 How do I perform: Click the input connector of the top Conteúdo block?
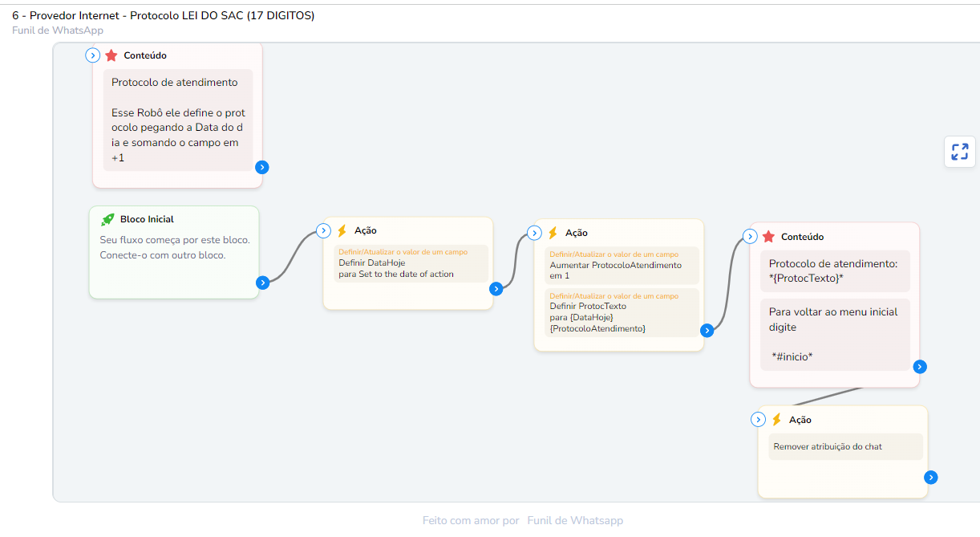click(x=93, y=55)
